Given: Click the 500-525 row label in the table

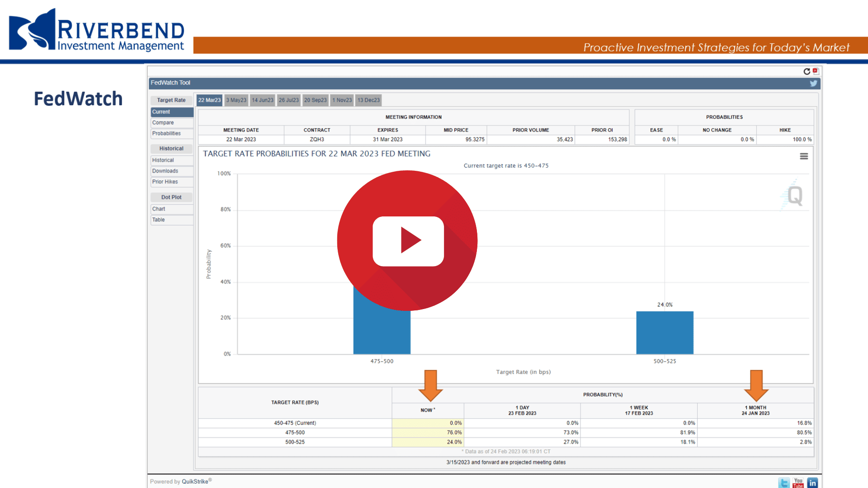Looking at the screenshot, I should (295, 442).
